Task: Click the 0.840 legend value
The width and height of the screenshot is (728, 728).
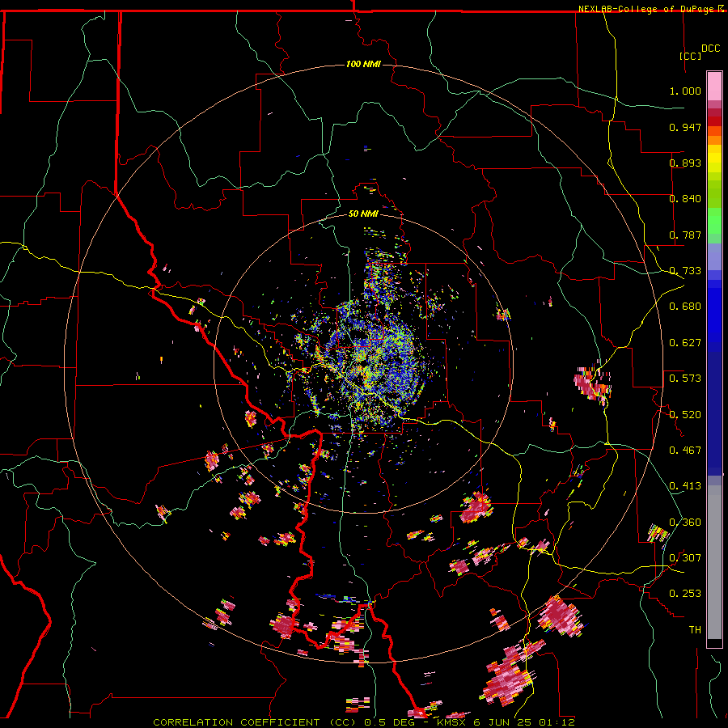Action: (685, 199)
